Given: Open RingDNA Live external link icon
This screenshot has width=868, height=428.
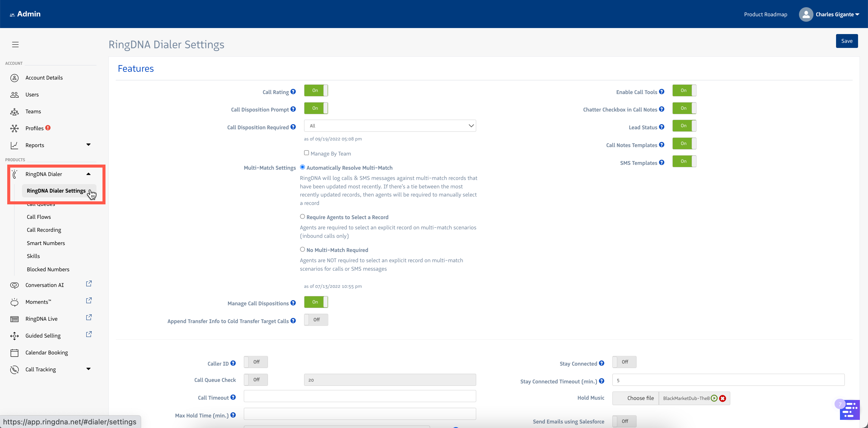Looking at the screenshot, I should click(89, 317).
